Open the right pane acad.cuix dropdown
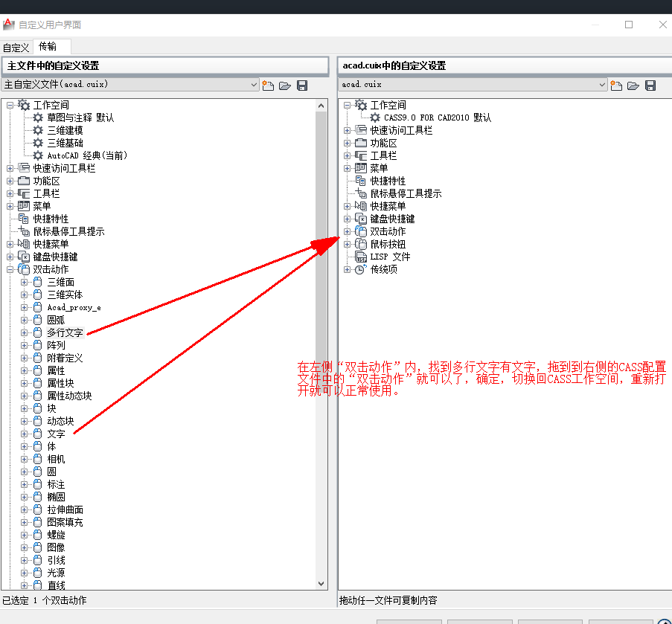672x624 pixels. pos(602,85)
